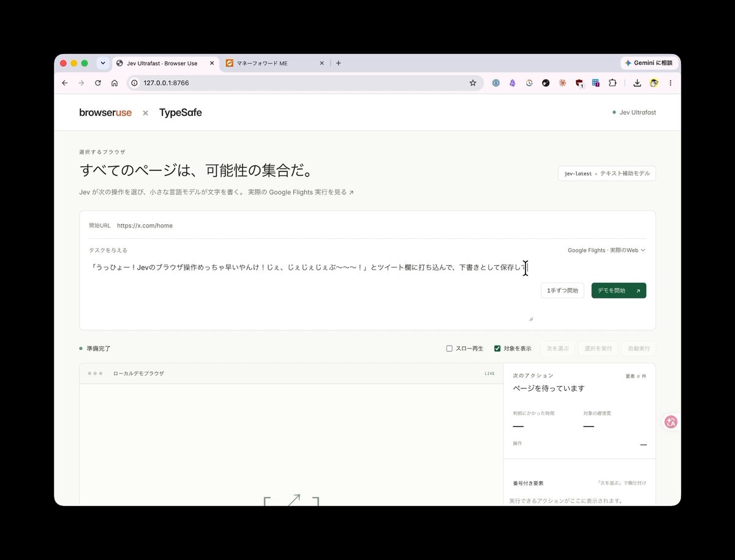Open the Google Flights・実際のWeb dropdown
Image resolution: width=735 pixels, height=560 pixels.
606,250
